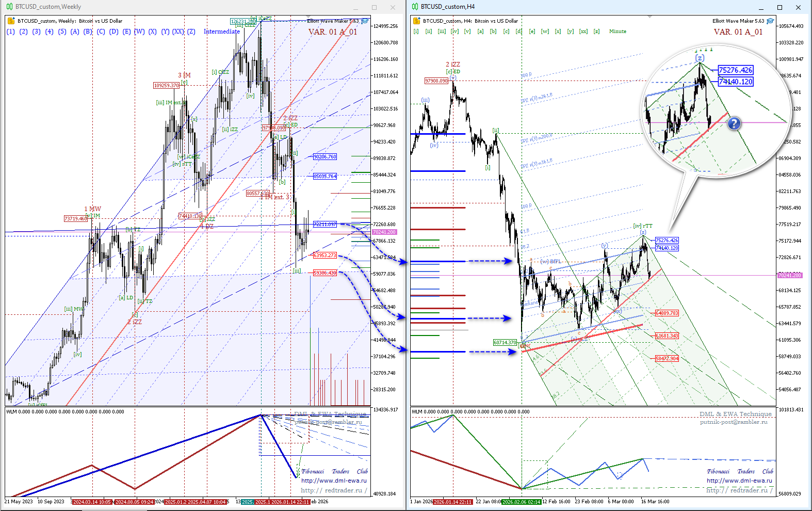The image size is (812, 511).
Task: Click the candlestick icon in the Weekly window title
Action: pos(9,7)
